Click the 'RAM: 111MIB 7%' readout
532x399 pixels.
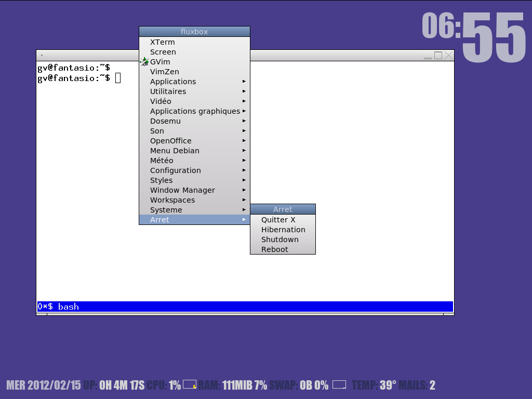pos(232,385)
